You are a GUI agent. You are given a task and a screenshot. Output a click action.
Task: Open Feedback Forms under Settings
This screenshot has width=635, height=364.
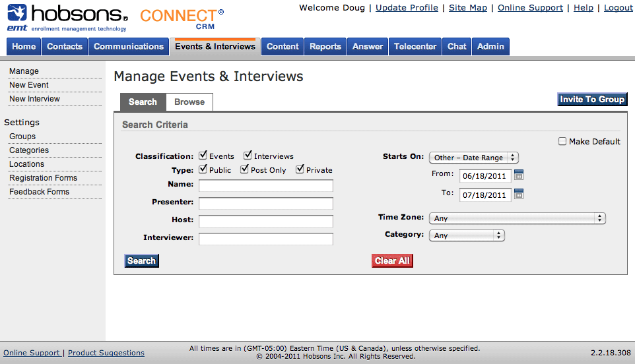coord(40,192)
